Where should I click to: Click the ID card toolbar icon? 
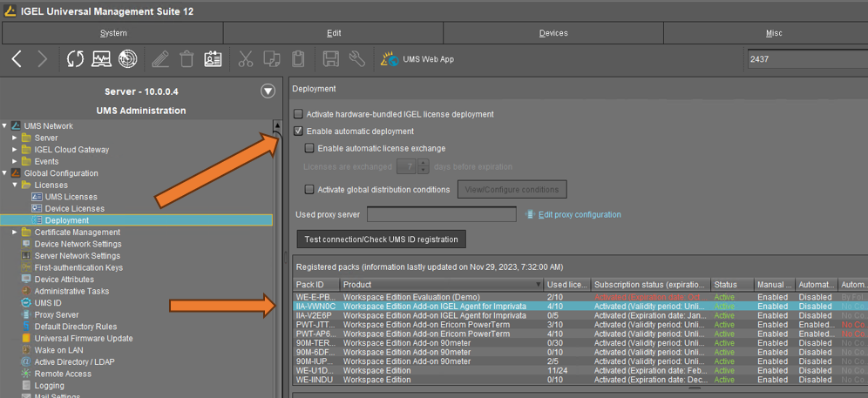213,59
